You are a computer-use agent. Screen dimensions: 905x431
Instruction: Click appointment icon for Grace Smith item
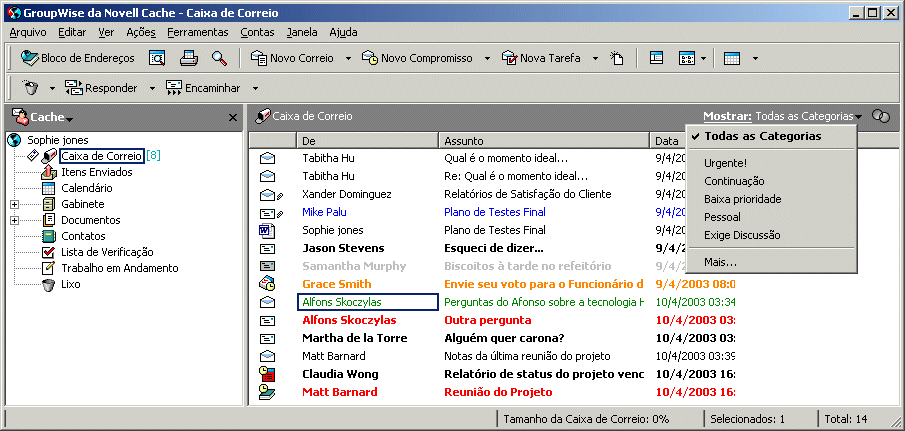click(267, 284)
